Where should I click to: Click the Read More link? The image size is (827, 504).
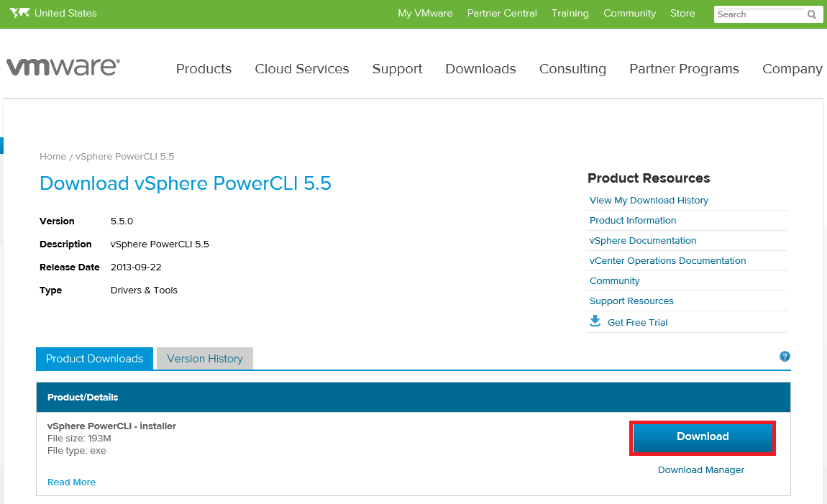[71, 482]
